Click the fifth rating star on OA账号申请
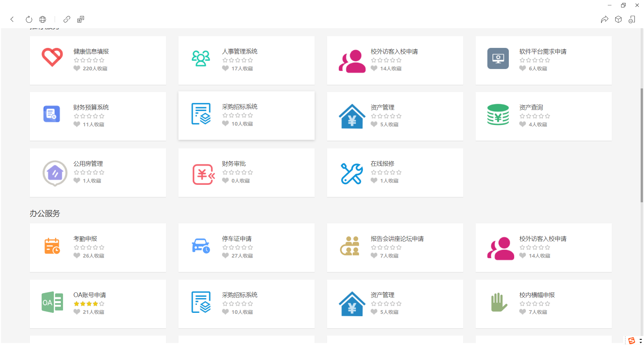 (102, 304)
